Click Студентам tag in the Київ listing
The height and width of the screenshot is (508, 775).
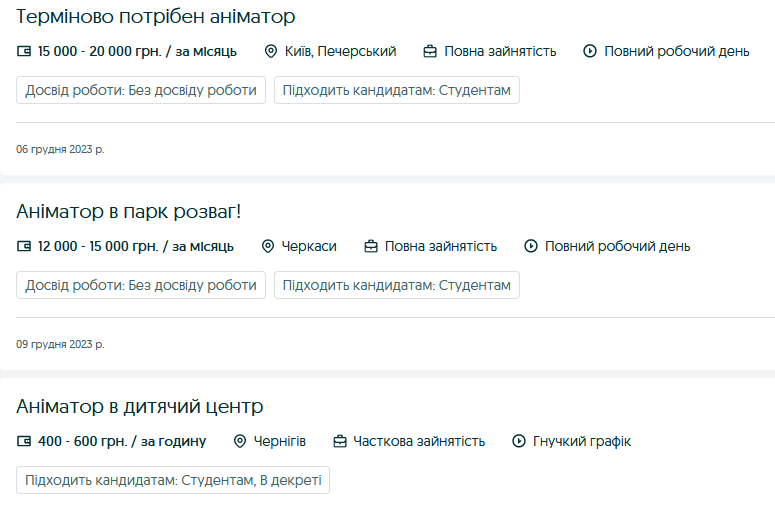[397, 90]
